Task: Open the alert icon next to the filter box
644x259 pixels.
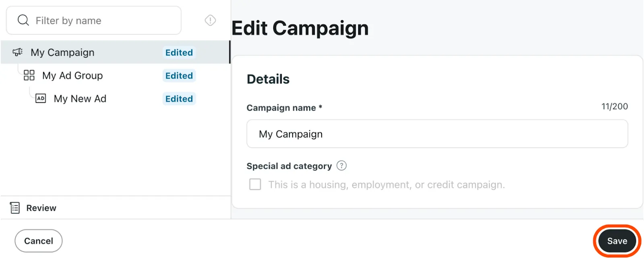Action: tap(211, 20)
